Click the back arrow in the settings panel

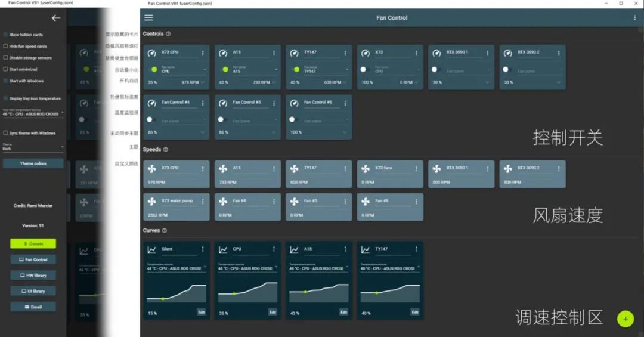pyautogui.click(x=55, y=18)
